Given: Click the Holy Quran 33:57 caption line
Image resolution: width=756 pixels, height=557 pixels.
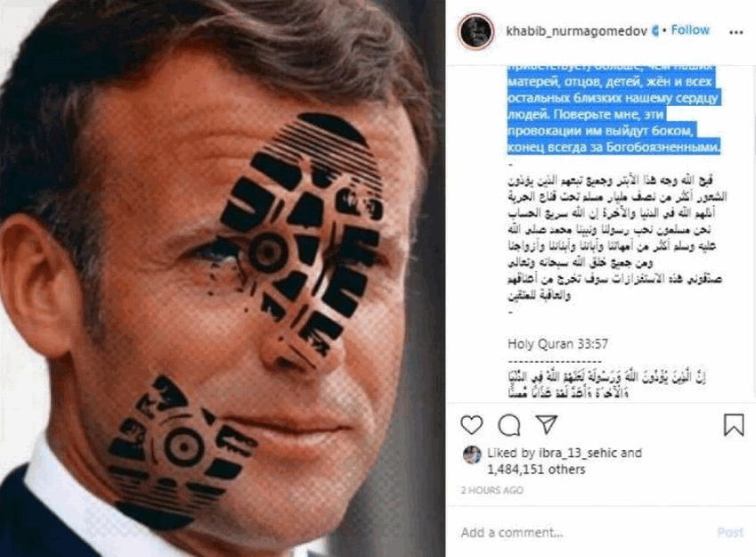Looking at the screenshot, I should point(557,344).
